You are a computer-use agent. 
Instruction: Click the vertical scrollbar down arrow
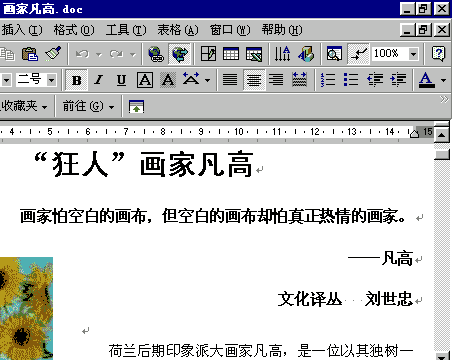[x=442, y=356]
